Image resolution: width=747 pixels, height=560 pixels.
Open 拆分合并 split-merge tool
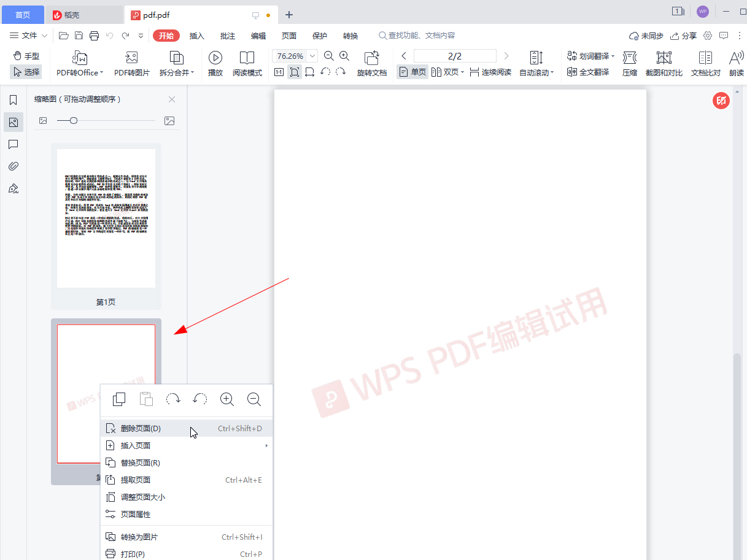177,64
